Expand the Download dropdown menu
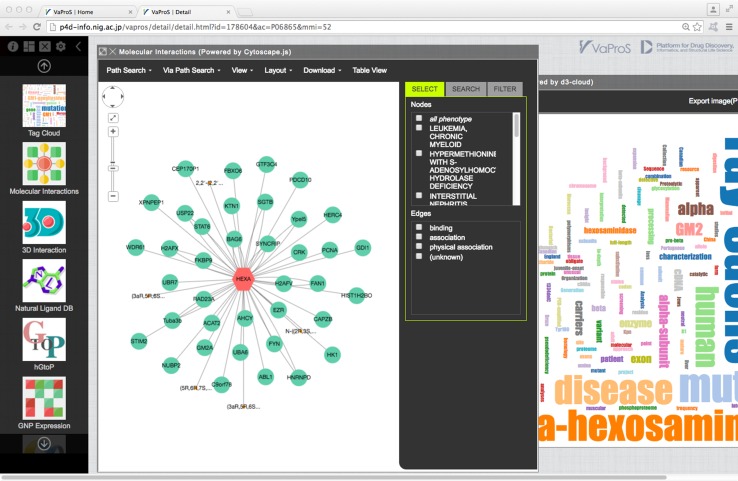The image size is (738, 481). tap(322, 71)
